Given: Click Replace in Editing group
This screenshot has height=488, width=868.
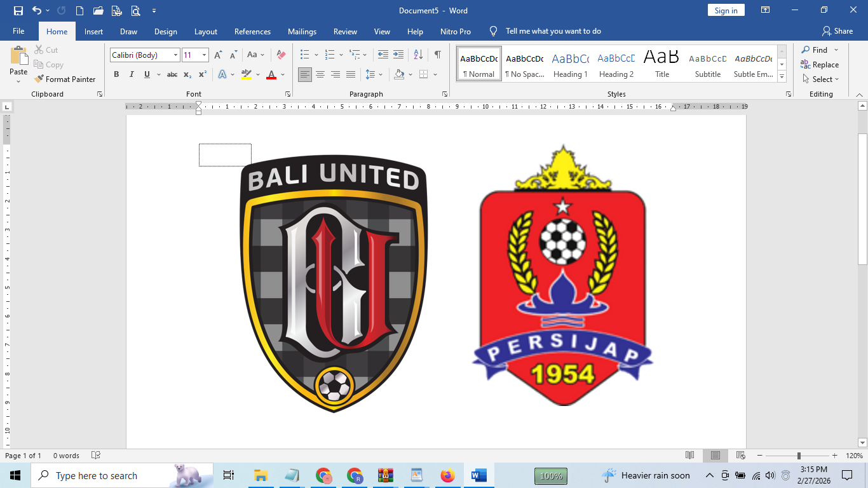Looking at the screenshot, I should 820,65.
